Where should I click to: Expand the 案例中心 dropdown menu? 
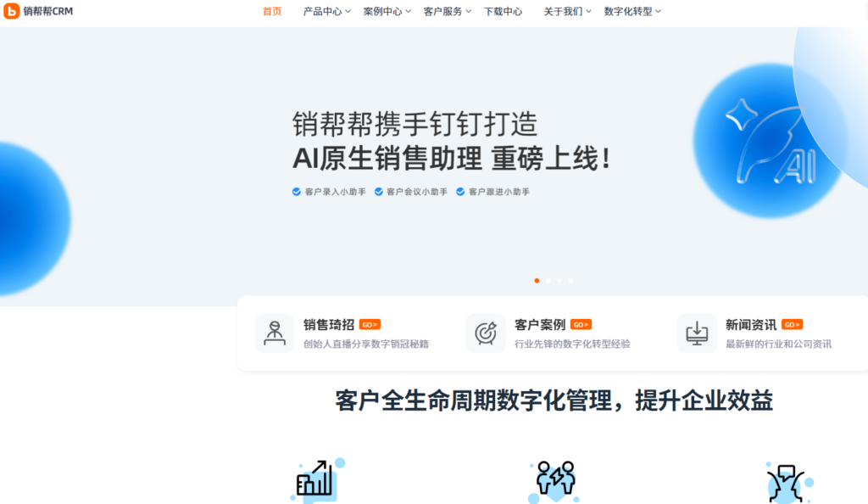point(387,11)
